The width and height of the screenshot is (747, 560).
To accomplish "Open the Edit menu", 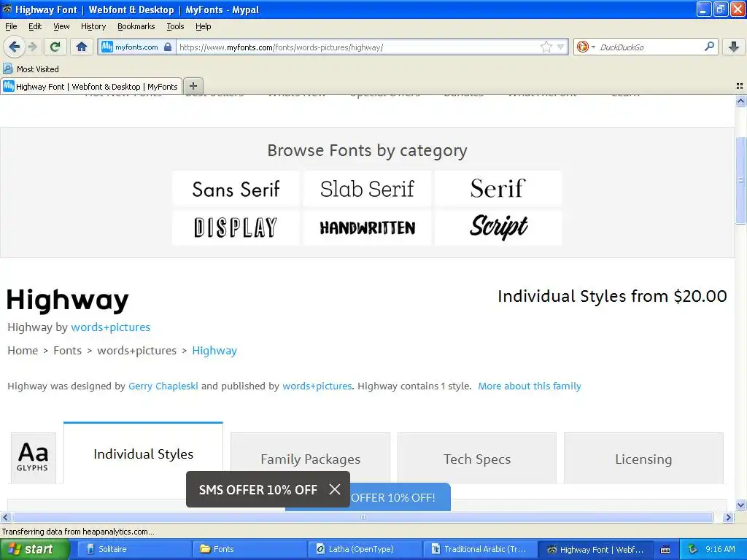I will (x=35, y=26).
